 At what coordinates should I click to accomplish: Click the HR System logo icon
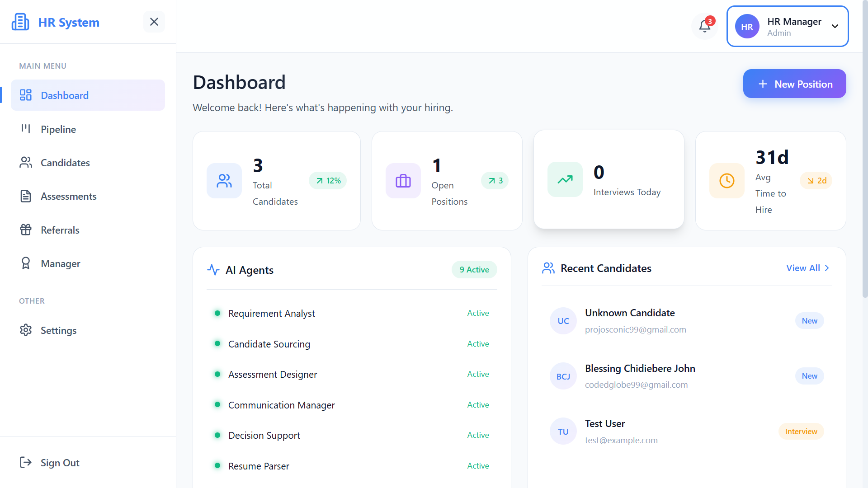(x=20, y=21)
